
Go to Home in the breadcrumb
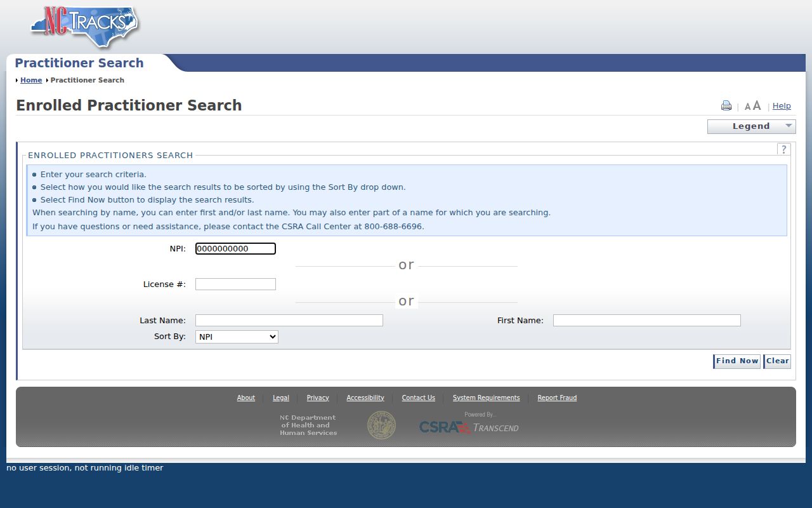coord(31,80)
